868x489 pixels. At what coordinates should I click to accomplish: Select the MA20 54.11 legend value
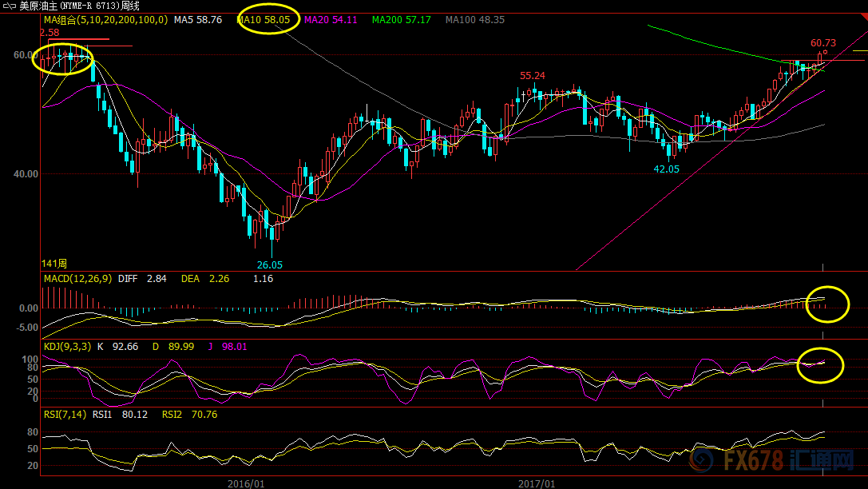tap(331, 19)
